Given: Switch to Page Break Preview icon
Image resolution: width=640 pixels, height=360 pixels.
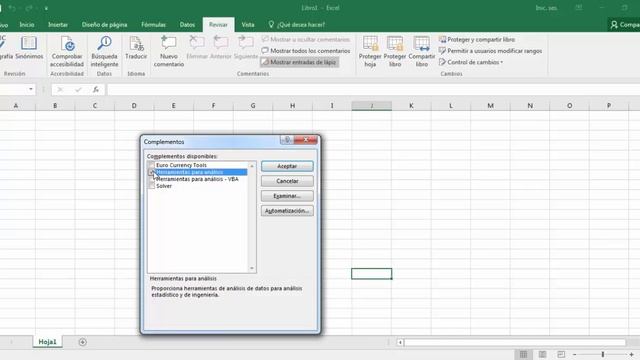Looking at the screenshot, I should (561, 354).
